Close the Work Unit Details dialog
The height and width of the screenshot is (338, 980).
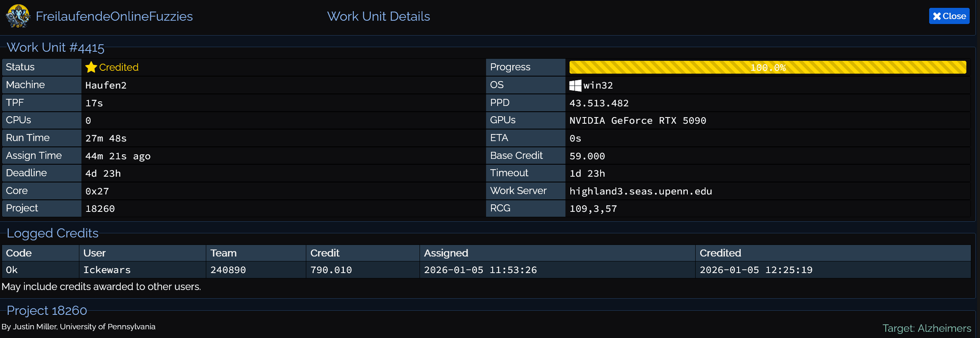(949, 16)
